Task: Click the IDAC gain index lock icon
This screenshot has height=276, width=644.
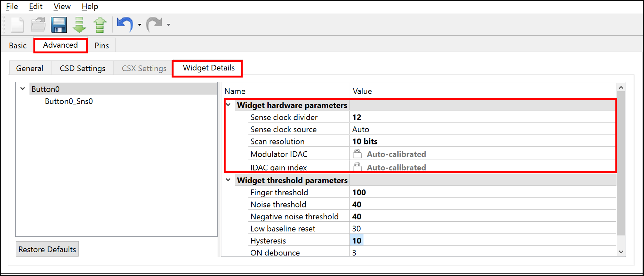Action: (357, 167)
